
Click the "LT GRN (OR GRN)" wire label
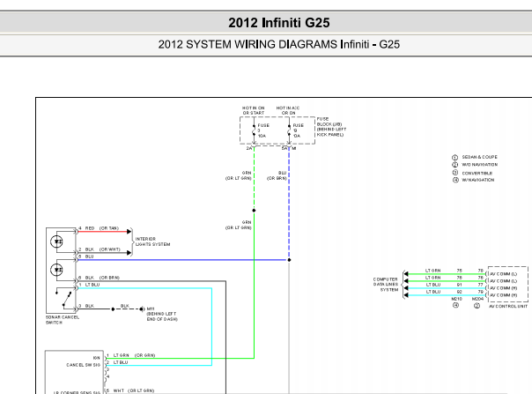(134, 355)
